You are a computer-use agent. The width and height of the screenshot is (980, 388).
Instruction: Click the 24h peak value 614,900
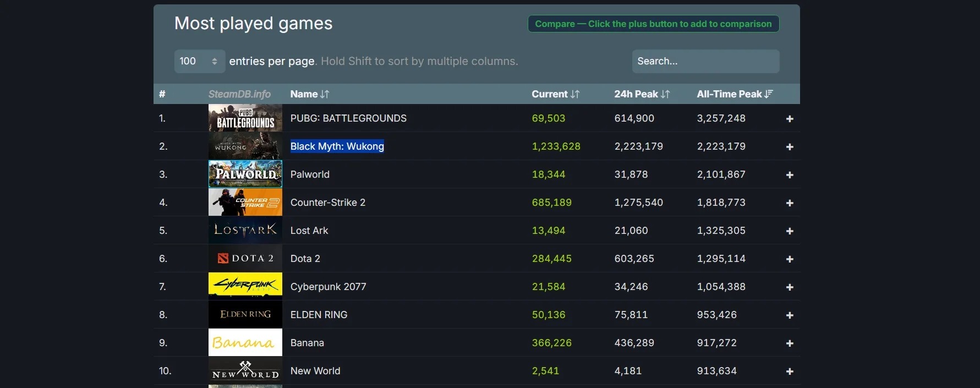(x=634, y=118)
